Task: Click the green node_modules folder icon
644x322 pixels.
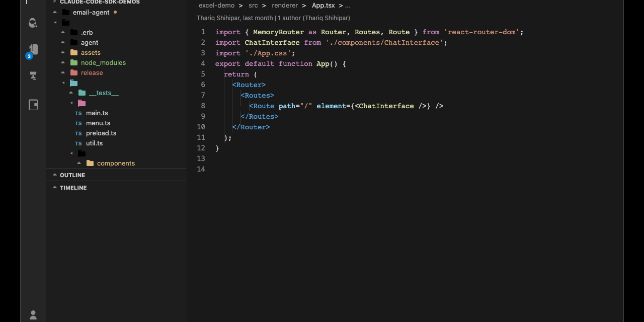Action: point(74,62)
